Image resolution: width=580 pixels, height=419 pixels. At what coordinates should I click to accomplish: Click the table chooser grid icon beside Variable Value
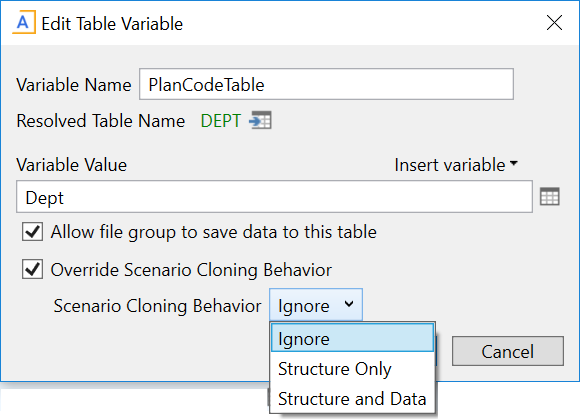click(x=550, y=196)
